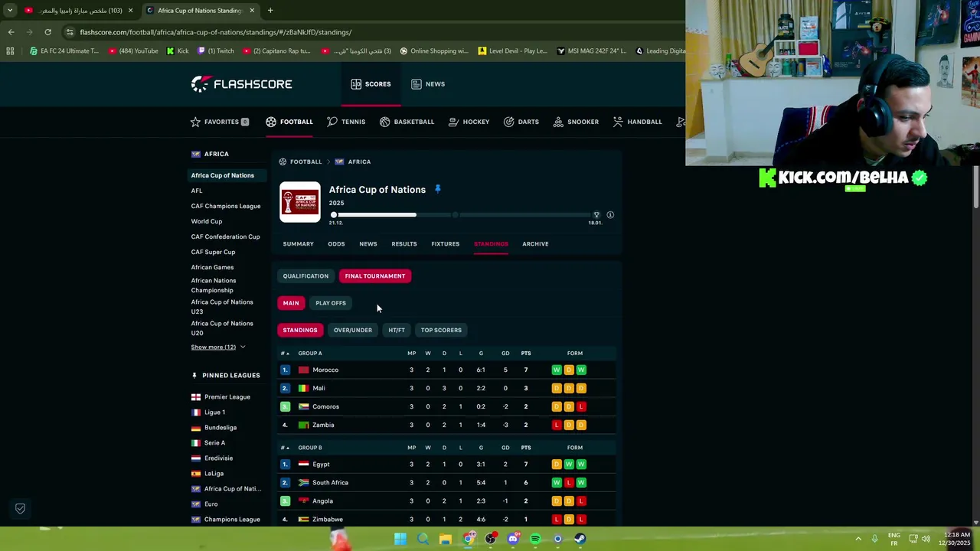Select the Play Offs filter
980x551 pixels.
point(331,303)
